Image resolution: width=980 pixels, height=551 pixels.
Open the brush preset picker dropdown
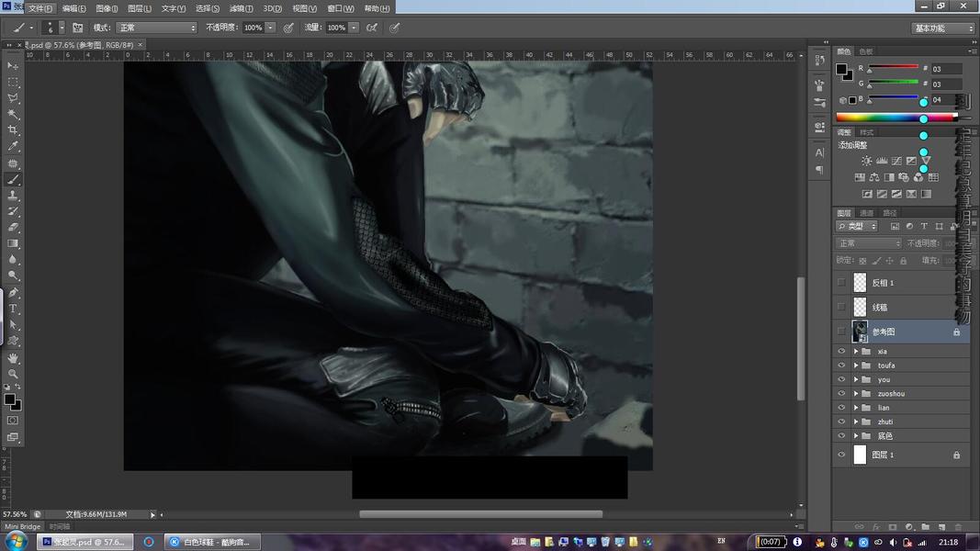[62, 28]
